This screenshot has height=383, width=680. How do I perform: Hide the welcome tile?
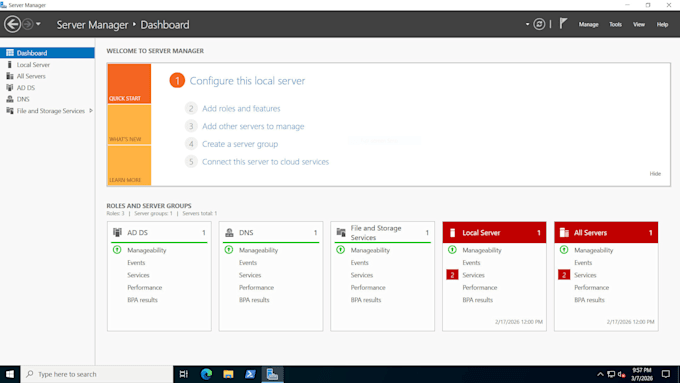[x=655, y=173]
